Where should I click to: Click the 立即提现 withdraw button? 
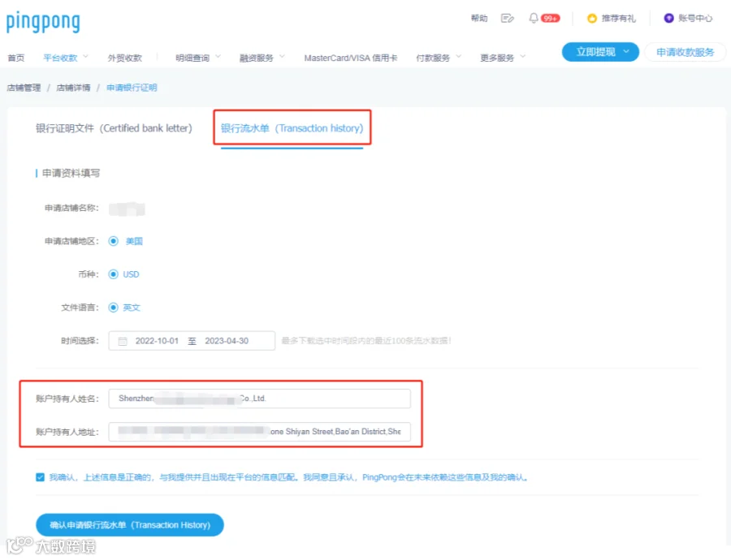599,51
